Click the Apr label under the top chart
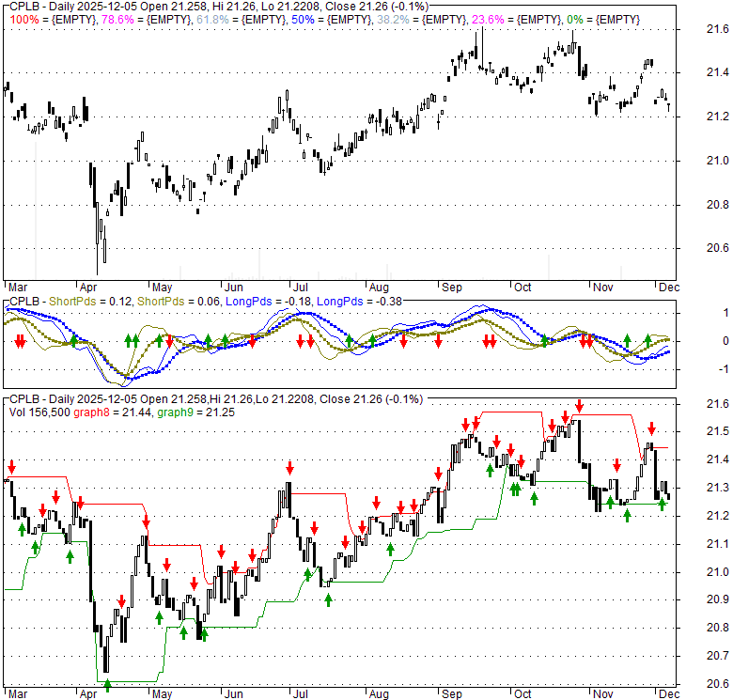The height and width of the screenshot is (700, 733). coord(88,288)
